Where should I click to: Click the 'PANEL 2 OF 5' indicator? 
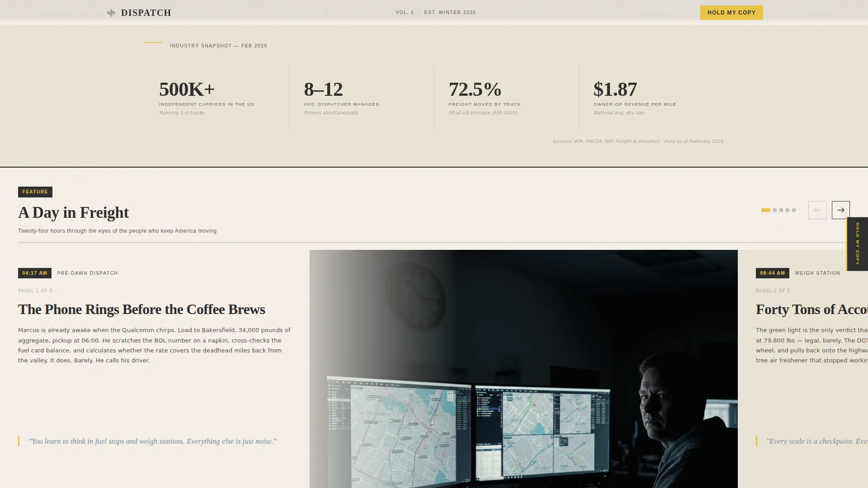click(x=773, y=291)
